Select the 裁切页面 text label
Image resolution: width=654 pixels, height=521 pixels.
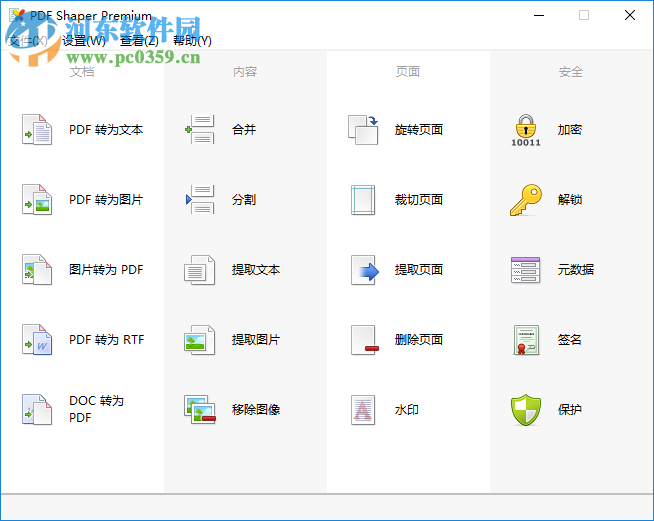click(x=419, y=200)
